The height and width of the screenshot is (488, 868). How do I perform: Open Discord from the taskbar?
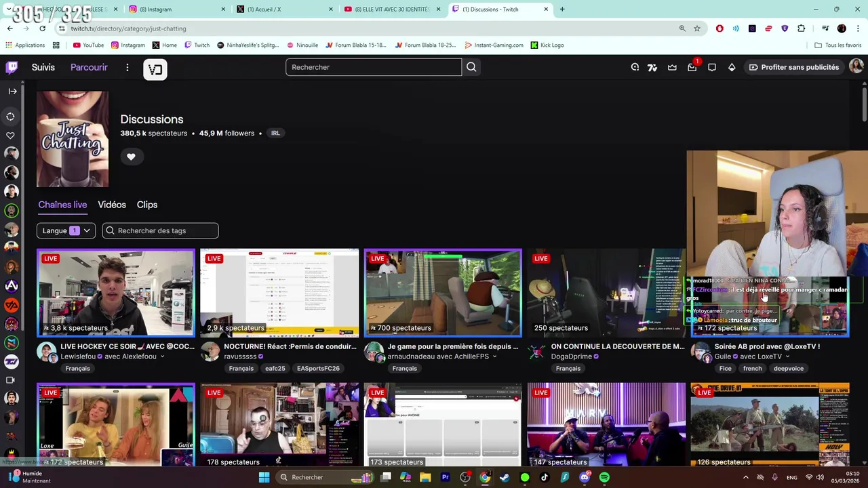(585, 477)
